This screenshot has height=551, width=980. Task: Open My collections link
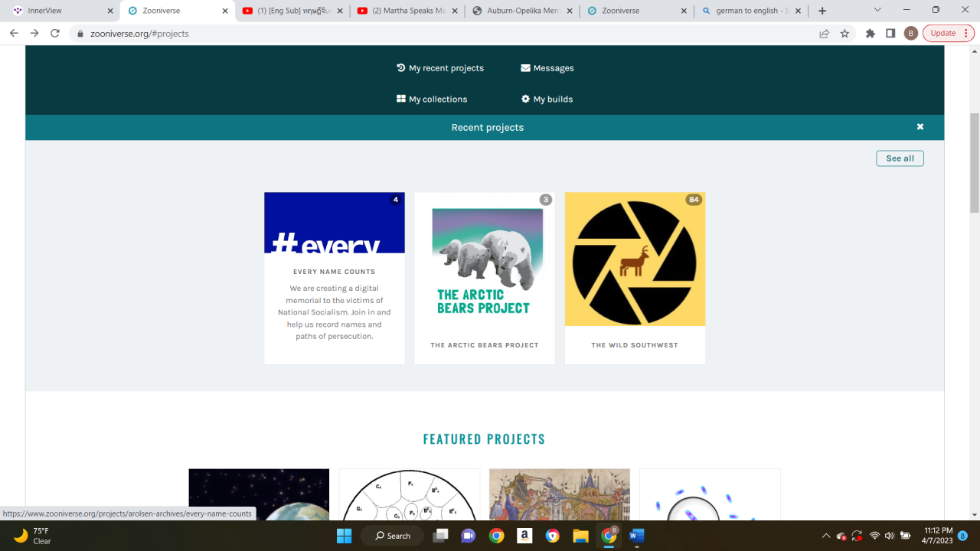coord(432,99)
